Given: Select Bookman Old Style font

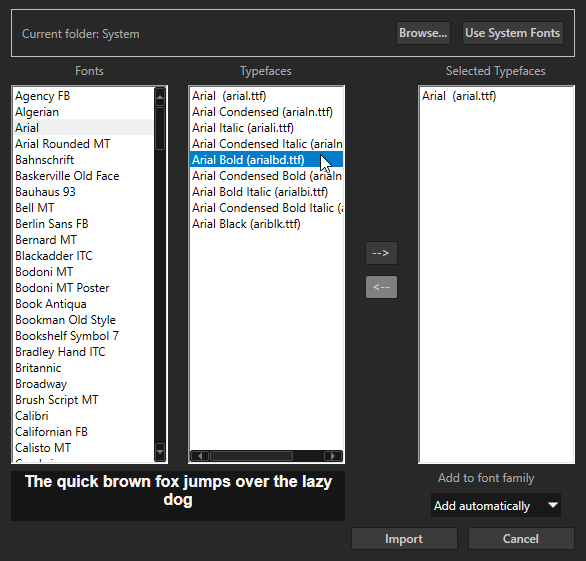Looking at the screenshot, I should point(83,320).
